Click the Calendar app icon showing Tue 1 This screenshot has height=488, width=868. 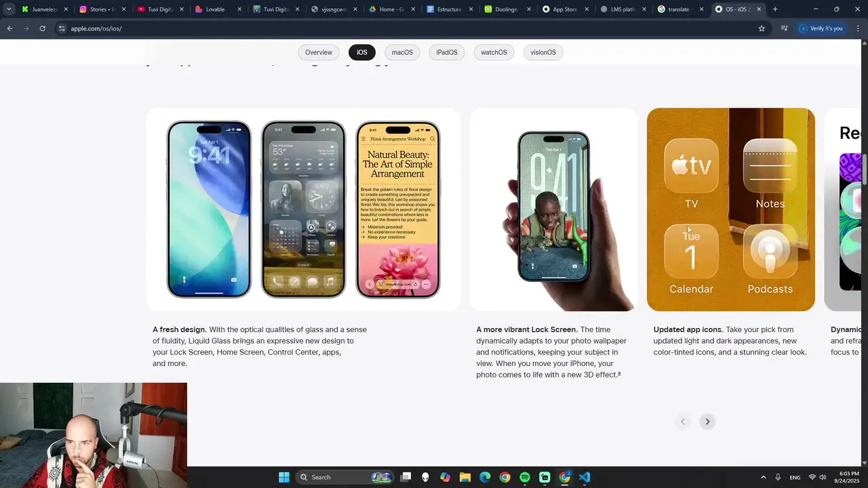click(691, 251)
